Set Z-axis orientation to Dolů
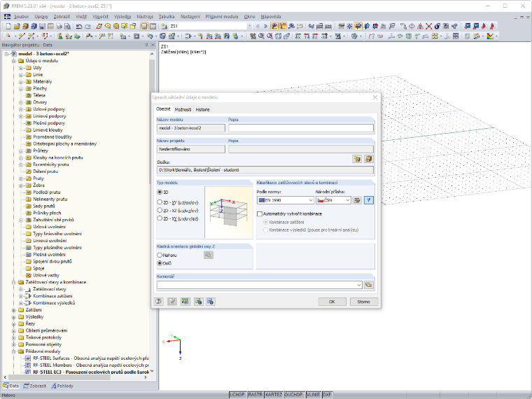 click(x=160, y=263)
